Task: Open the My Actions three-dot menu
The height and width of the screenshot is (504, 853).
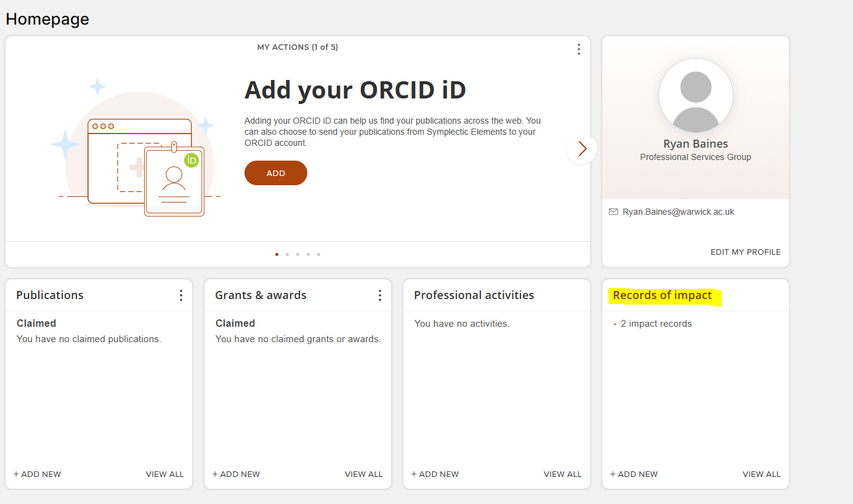Action: coord(578,49)
